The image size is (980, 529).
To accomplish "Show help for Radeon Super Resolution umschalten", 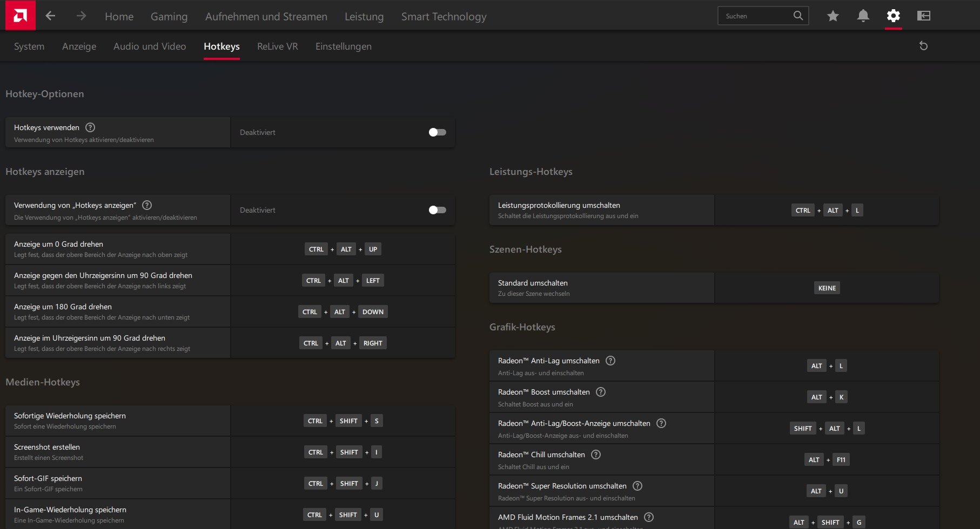I will [637, 486].
